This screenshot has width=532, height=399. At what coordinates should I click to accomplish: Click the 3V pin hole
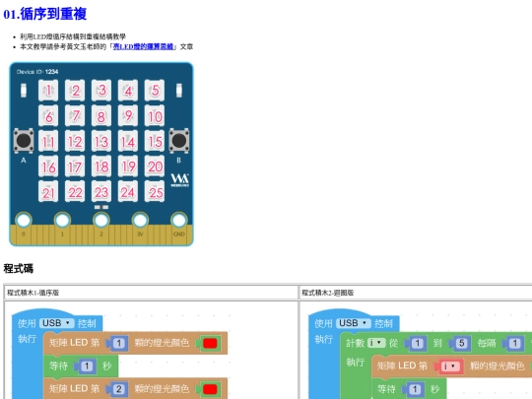coord(140,221)
